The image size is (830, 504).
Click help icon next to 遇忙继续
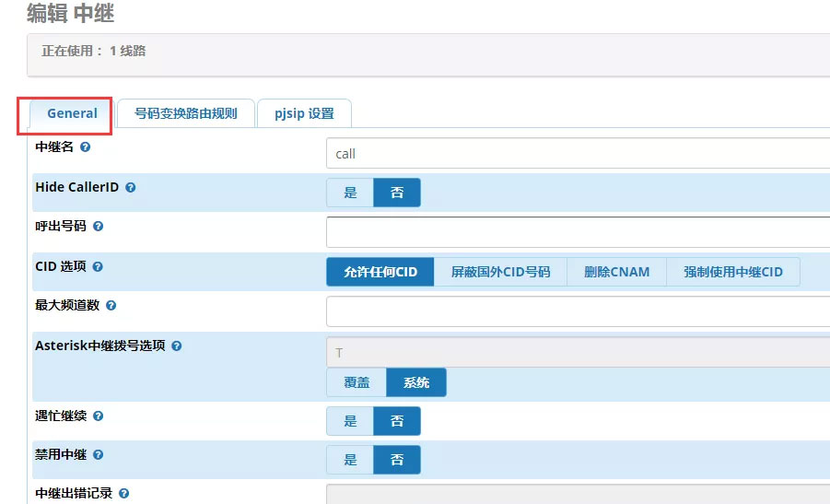[x=99, y=416]
